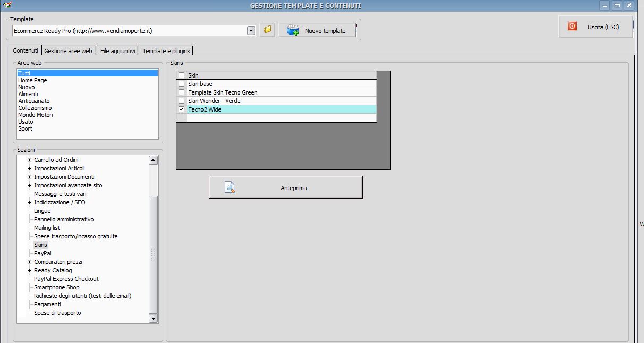Click the Uscita (ESC) exit button
The height and width of the screenshot is (343, 644).
pos(596,27)
